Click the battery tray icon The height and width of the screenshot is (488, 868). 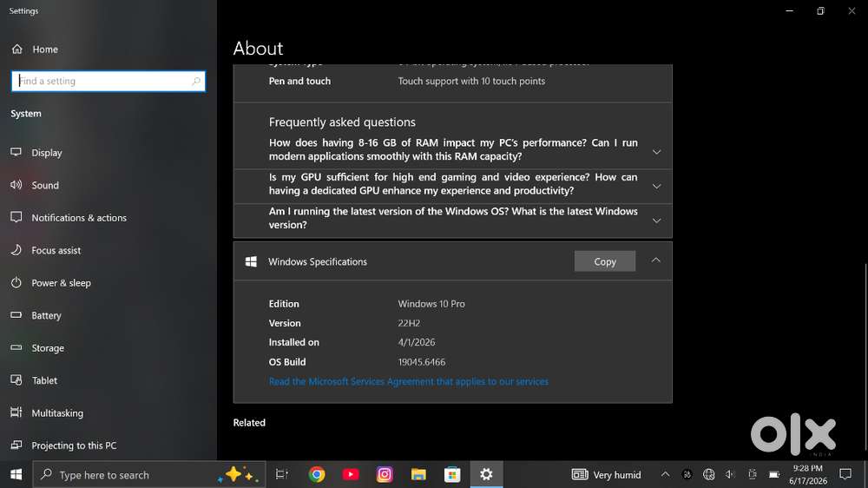pos(774,475)
